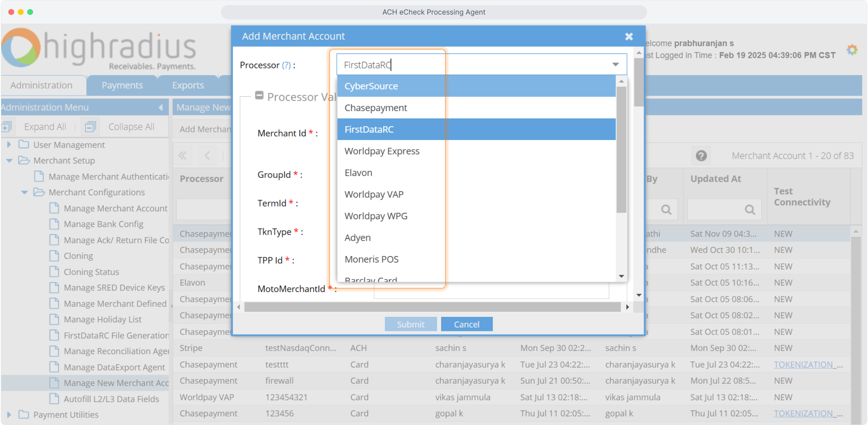Expand the User Management tree folder

click(x=9, y=145)
